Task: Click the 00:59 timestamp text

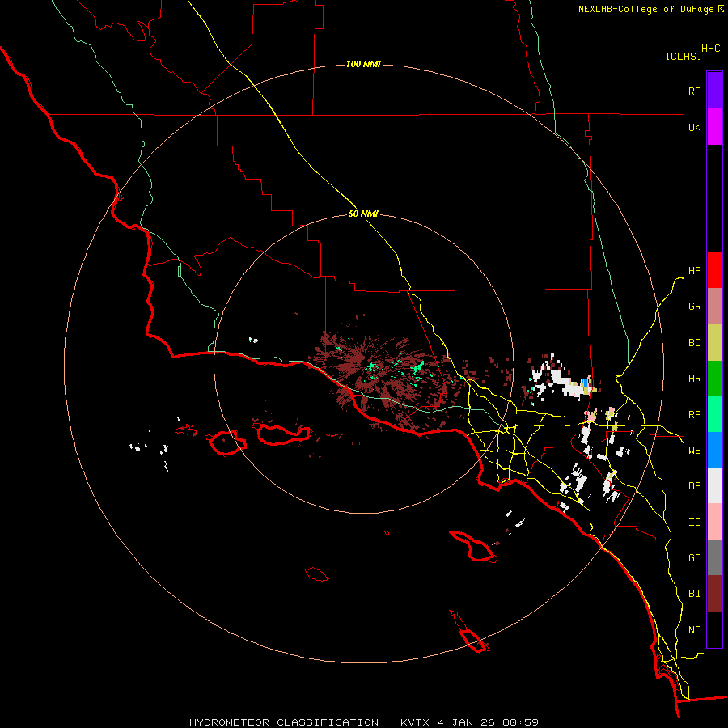Action: [520, 722]
